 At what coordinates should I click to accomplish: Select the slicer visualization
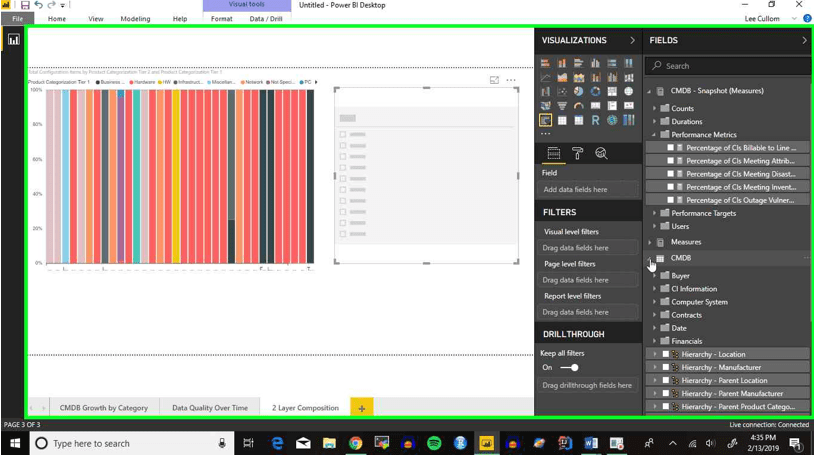click(x=545, y=120)
